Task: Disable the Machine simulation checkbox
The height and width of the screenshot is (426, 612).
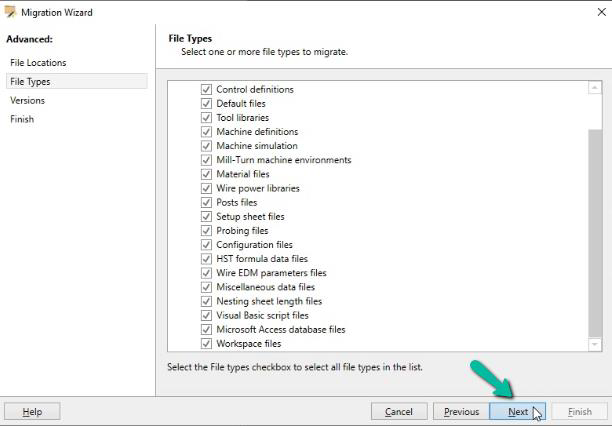Action: 206,146
